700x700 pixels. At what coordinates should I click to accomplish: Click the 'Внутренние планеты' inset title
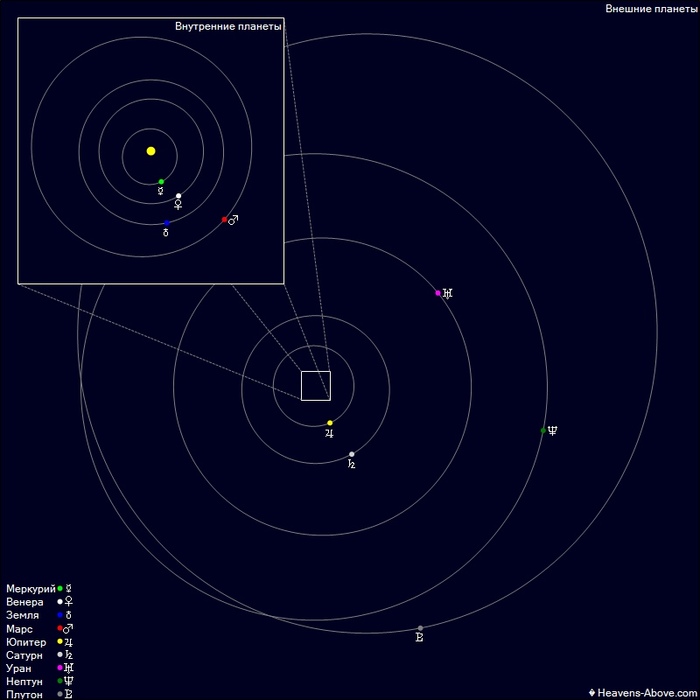[228, 26]
